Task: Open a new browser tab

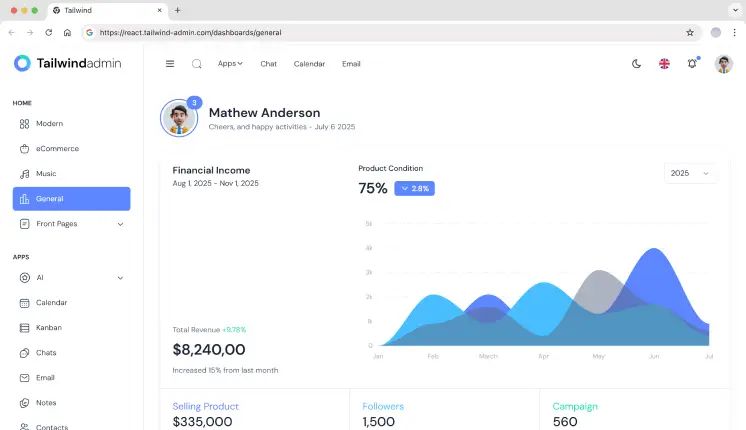Action: (x=177, y=10)
